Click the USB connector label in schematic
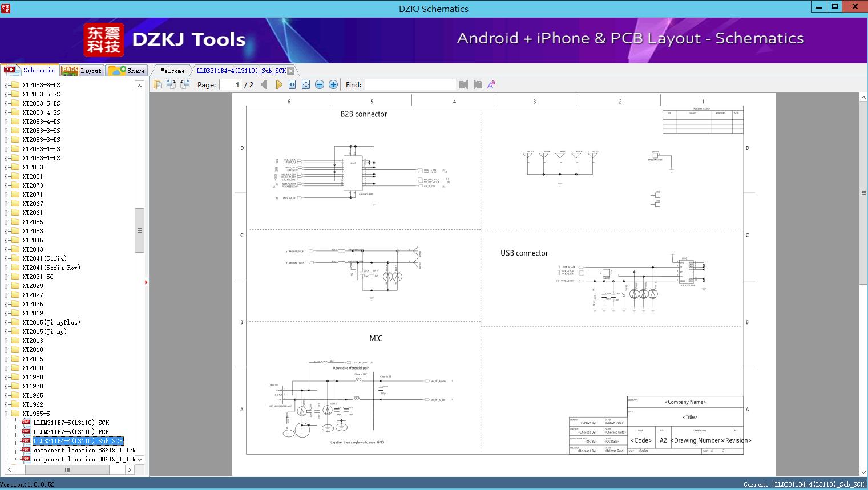 [524, 253]
